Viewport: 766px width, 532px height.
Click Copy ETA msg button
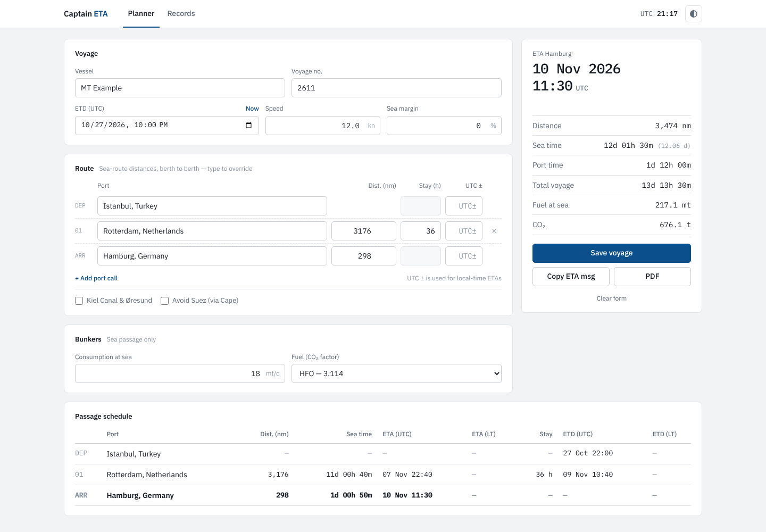(x=571, y=277)
